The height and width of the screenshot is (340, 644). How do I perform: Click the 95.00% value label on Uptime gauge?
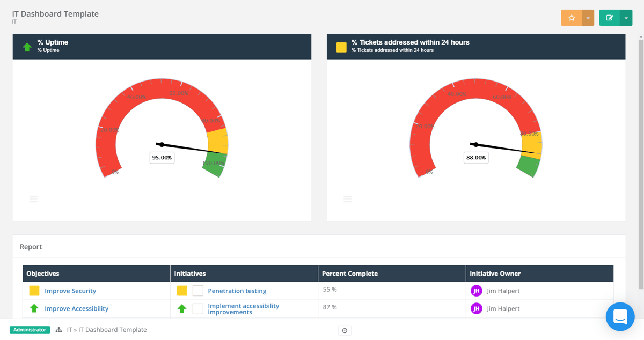click(x=162, y=158)
